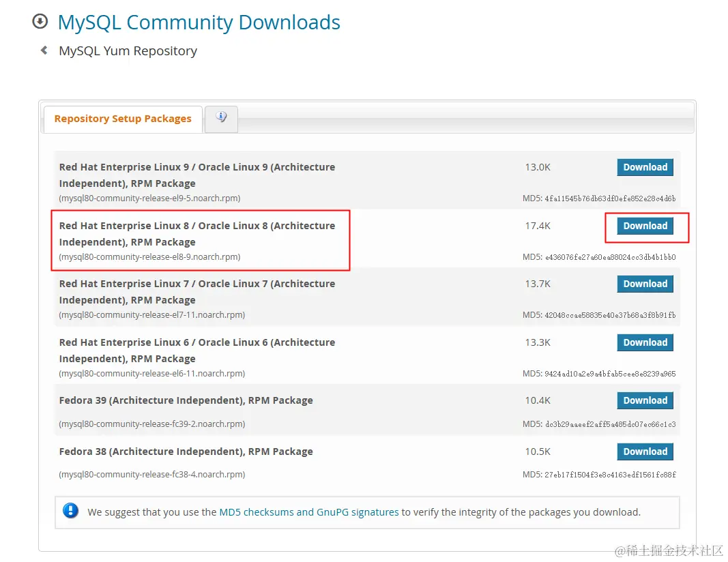Click the 13.3K file size value

tap(538, 342)
